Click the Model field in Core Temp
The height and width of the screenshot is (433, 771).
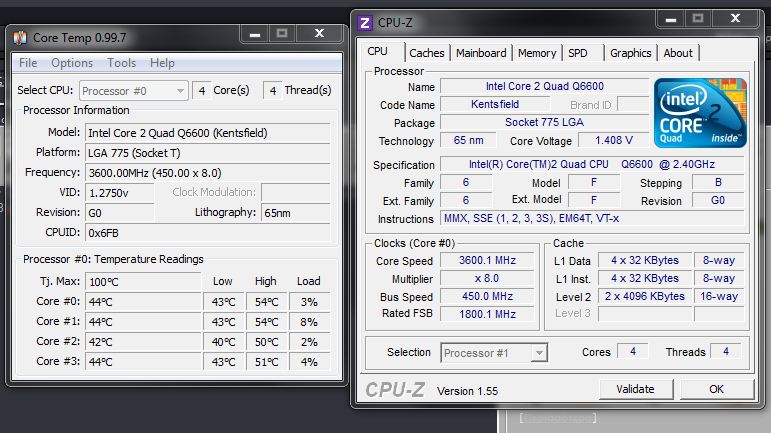point(208,133)
